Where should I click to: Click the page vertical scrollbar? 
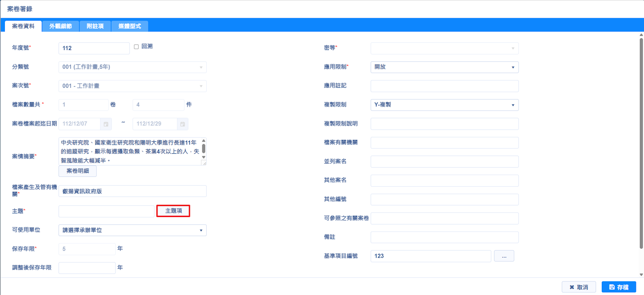(641, 141)
